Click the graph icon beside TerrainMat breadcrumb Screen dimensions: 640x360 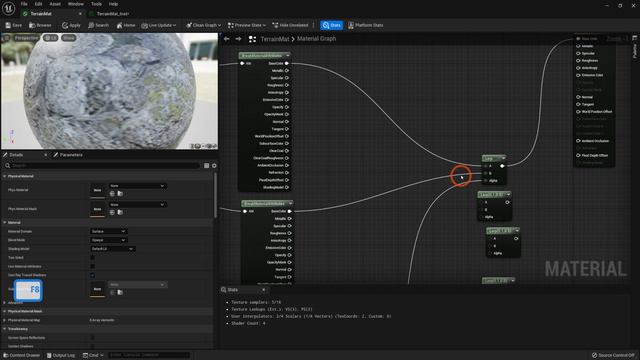click(x=252, y=39)
